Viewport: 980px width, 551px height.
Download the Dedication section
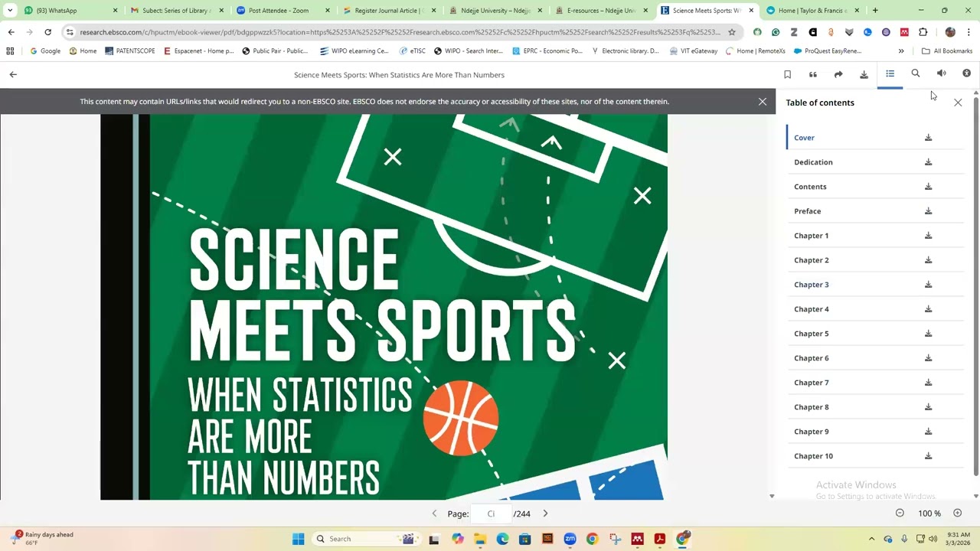click(x=928, y=162)
